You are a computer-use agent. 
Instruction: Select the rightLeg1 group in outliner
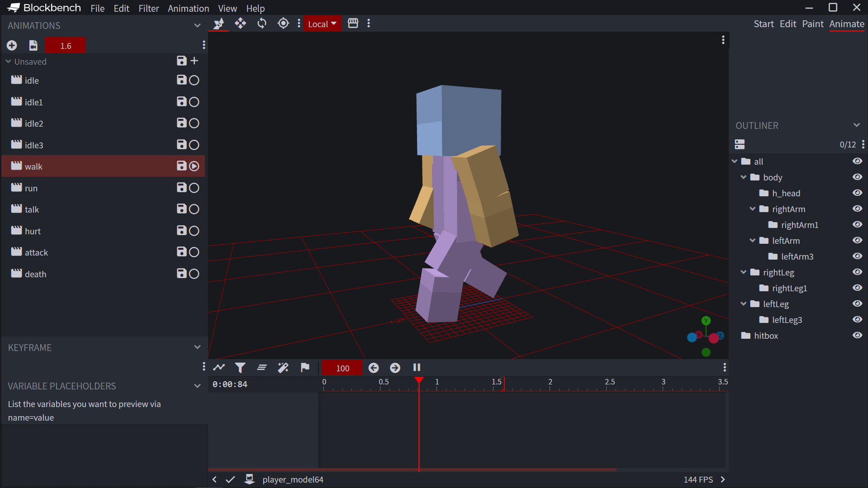click(x=799, y=288)
